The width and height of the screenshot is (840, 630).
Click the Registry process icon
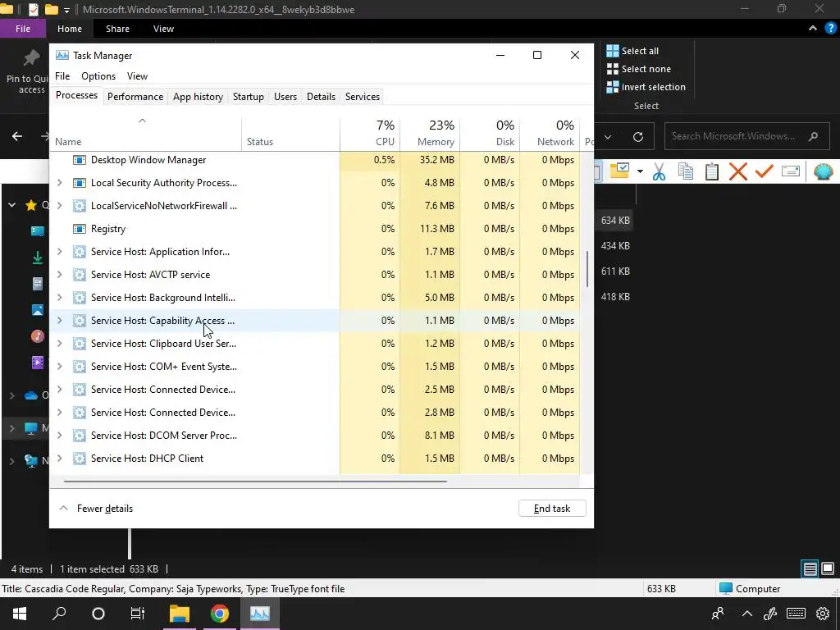tap(80, 229)
